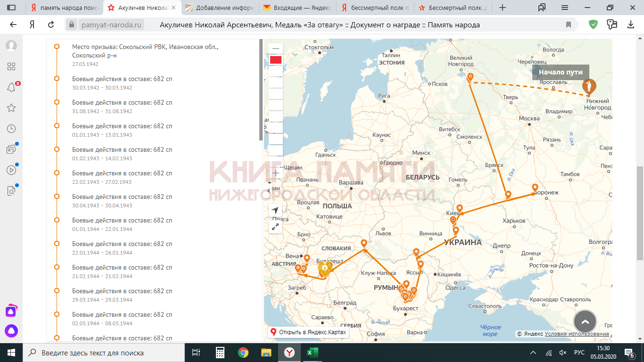Expand the map to fullscreen
644x362 pixels.
coord(276,227)
